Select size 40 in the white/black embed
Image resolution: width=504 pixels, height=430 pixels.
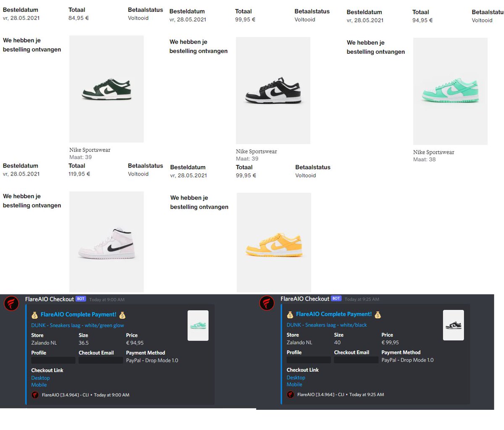tap(337, 343)
